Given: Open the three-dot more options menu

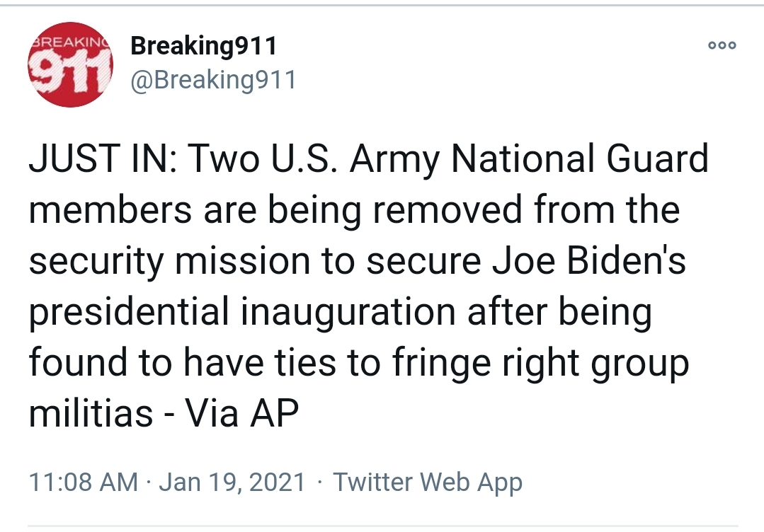Looking at the screenshot, I should click(722, 45).
